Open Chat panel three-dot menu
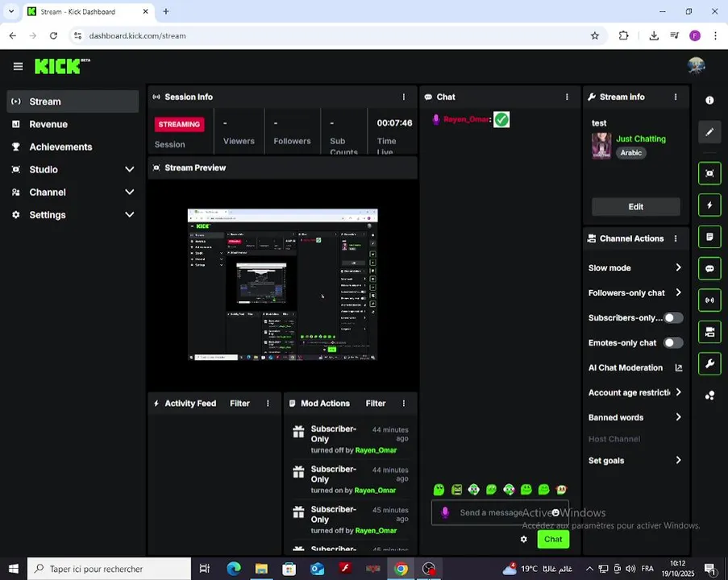 (x=567, y=97)
